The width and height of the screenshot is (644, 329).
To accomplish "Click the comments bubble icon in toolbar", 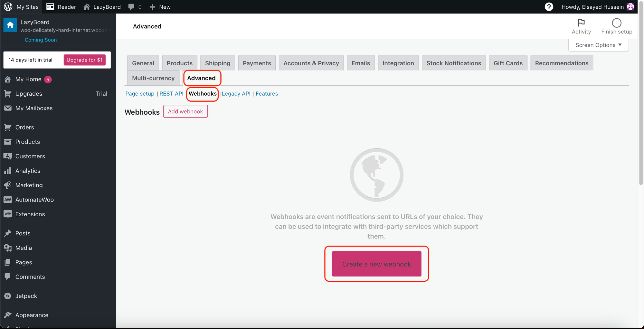I will click(131, 7).
